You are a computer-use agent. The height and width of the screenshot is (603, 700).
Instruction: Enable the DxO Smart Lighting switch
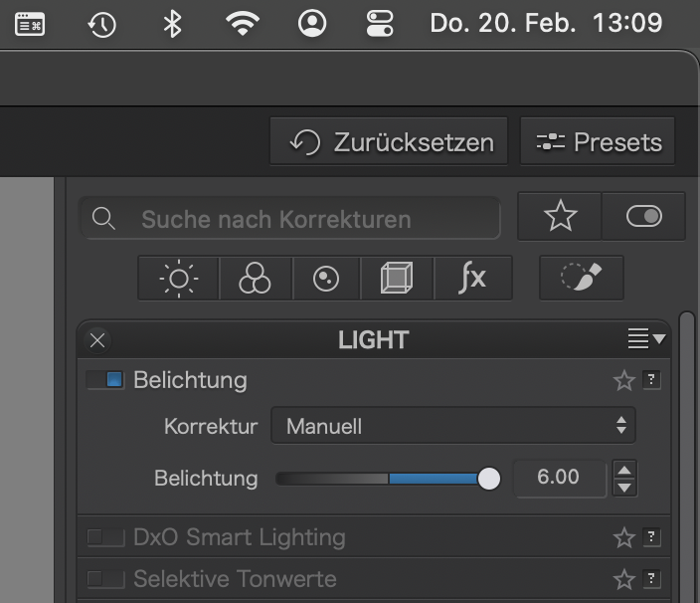tap(105, 537)
